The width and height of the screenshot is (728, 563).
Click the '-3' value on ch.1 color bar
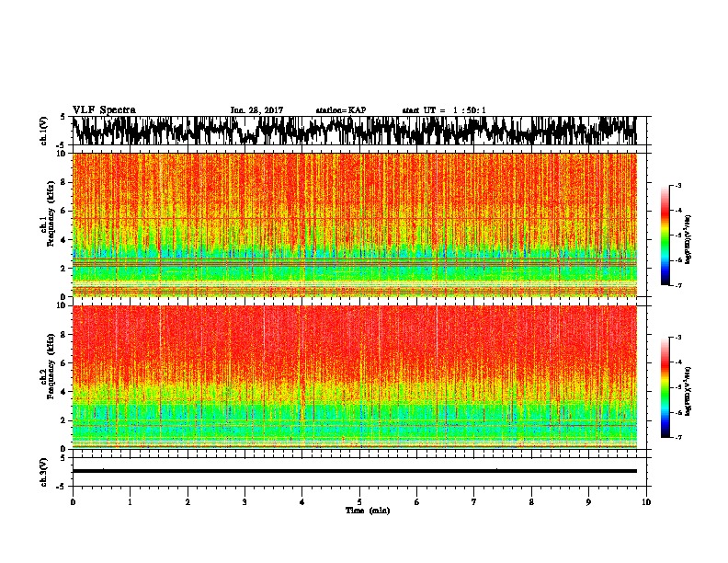tap(678, 186)
